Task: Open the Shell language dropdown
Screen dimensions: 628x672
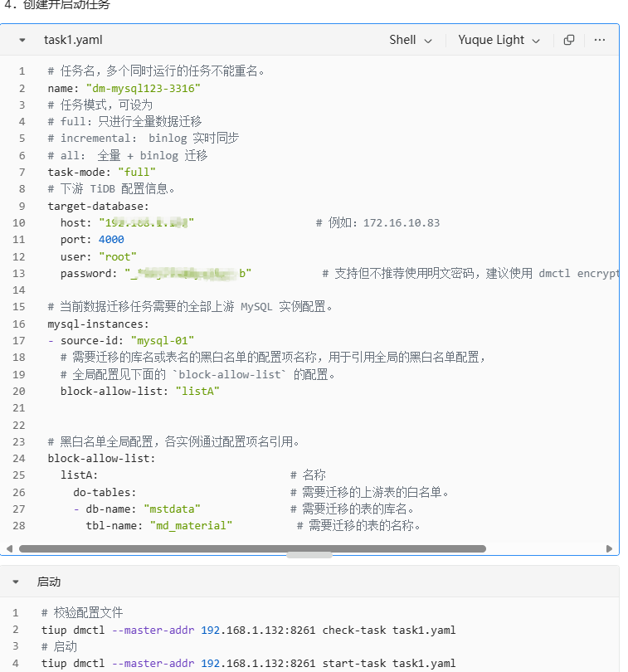Action: point(411,40)
